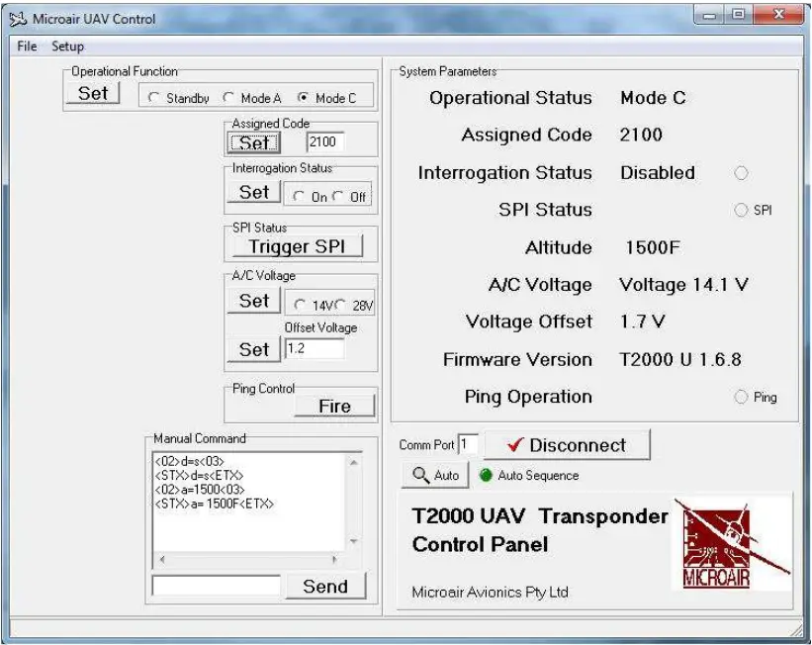Click the Manual Command horizontal scrollbar
The height and width of the screenshot is (645, 812).
(x=247, y=559)
